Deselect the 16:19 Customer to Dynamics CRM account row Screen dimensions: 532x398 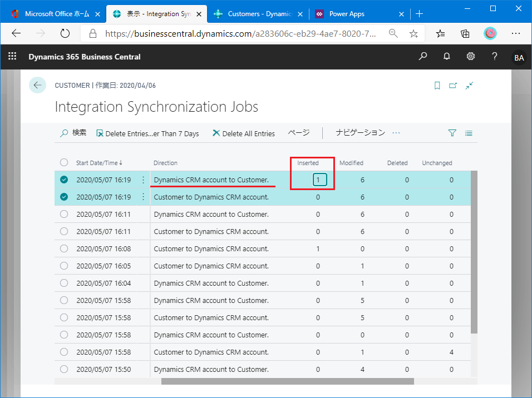tap(64, 197)
